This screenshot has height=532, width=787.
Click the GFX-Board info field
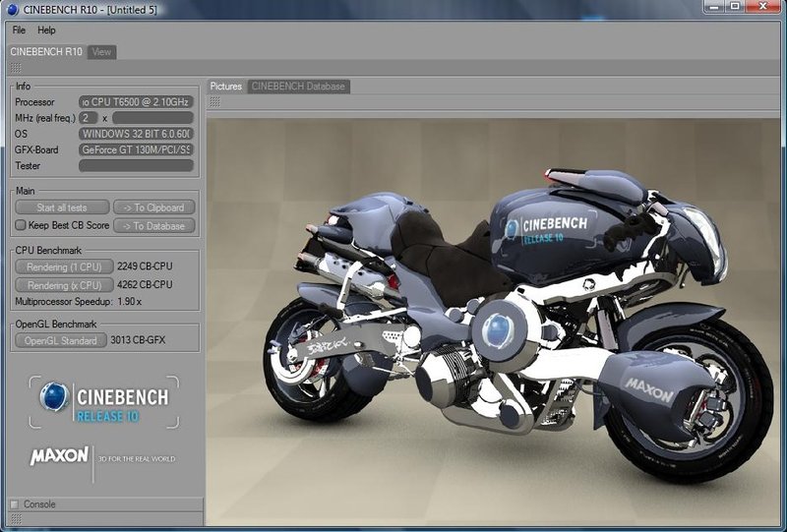coord(136,149)
